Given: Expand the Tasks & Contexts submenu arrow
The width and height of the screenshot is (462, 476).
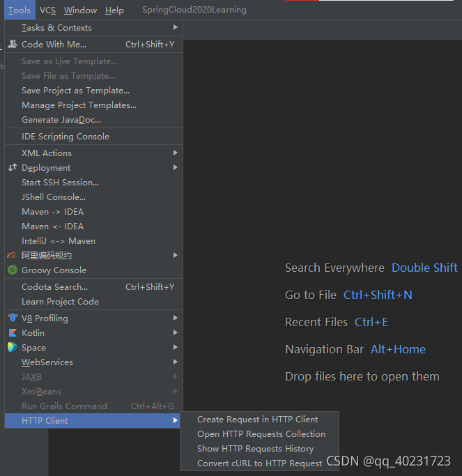Looking at the screenshot, I should 175,27.
